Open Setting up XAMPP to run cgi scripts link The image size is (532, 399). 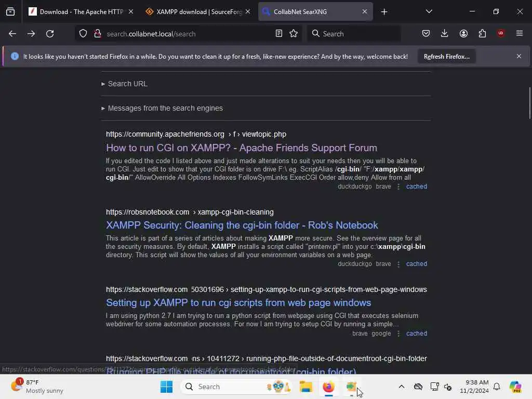[238, 303]
